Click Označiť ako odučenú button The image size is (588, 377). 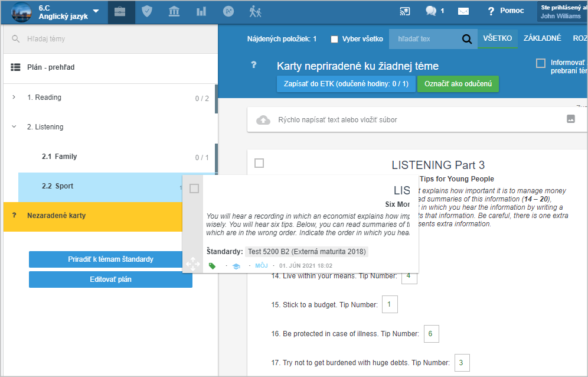point(458,84)
